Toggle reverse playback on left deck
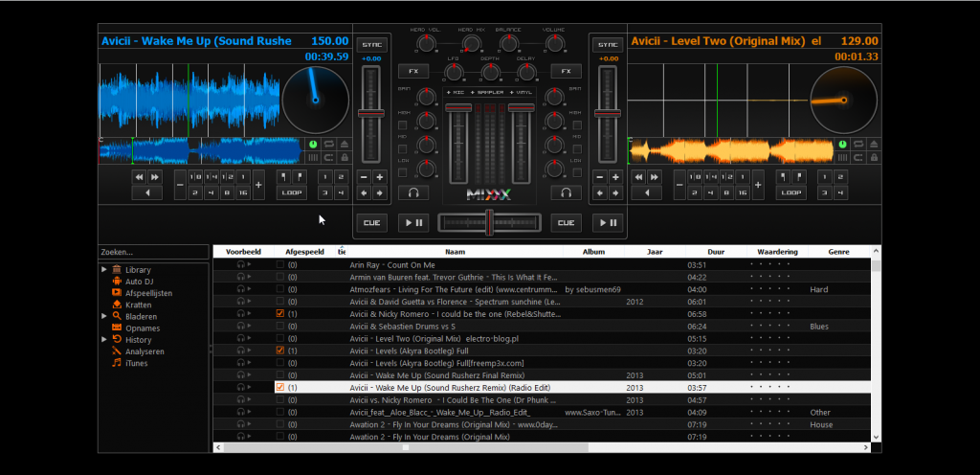 coord(146,192)
